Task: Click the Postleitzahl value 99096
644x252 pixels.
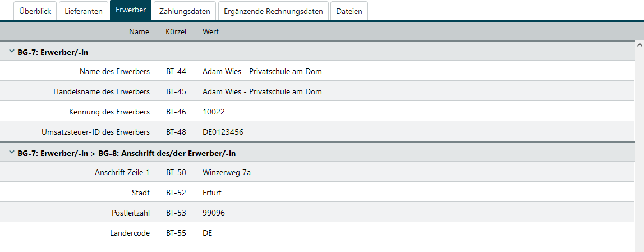Action: tap(214, 213)
